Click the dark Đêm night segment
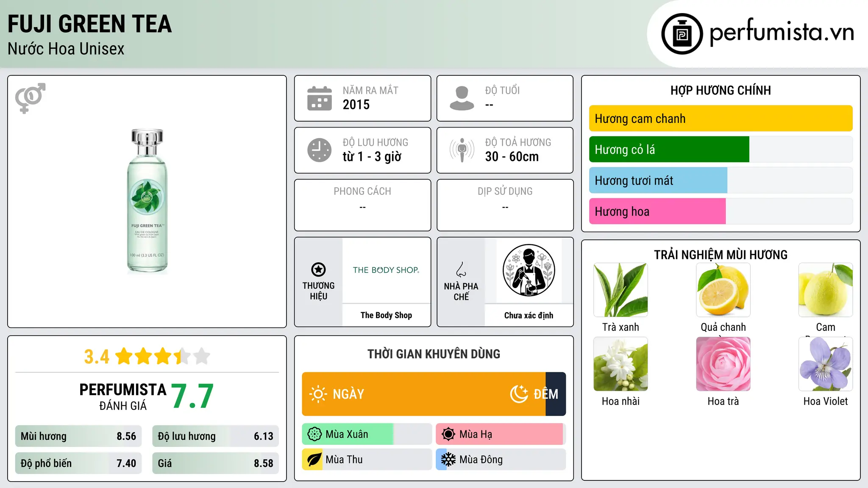The image size is (868, 488). pos(556,394)
